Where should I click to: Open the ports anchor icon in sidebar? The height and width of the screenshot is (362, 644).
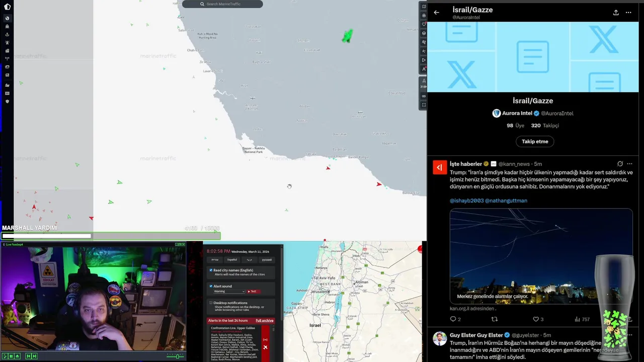coord(7,34)
